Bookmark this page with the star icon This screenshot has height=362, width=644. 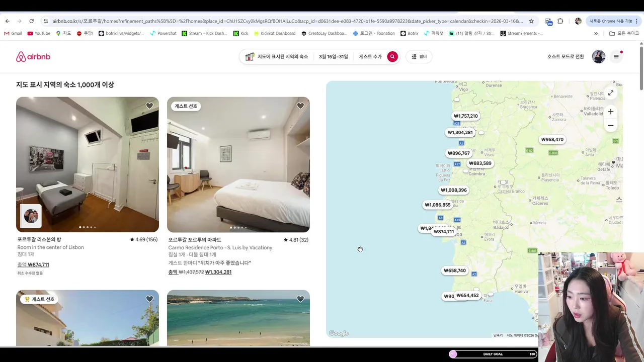pos(531,21)
